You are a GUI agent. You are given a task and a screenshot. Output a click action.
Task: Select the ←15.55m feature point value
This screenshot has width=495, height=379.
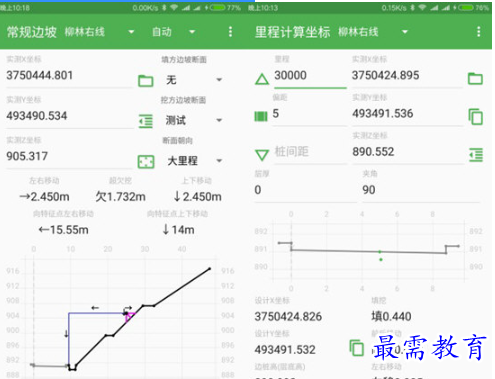[63, 230]
